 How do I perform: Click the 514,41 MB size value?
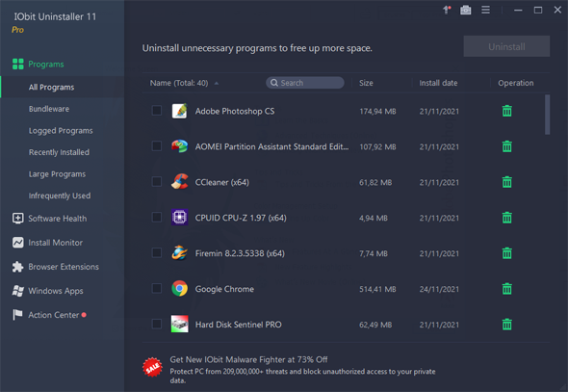[x=377, y=289]
